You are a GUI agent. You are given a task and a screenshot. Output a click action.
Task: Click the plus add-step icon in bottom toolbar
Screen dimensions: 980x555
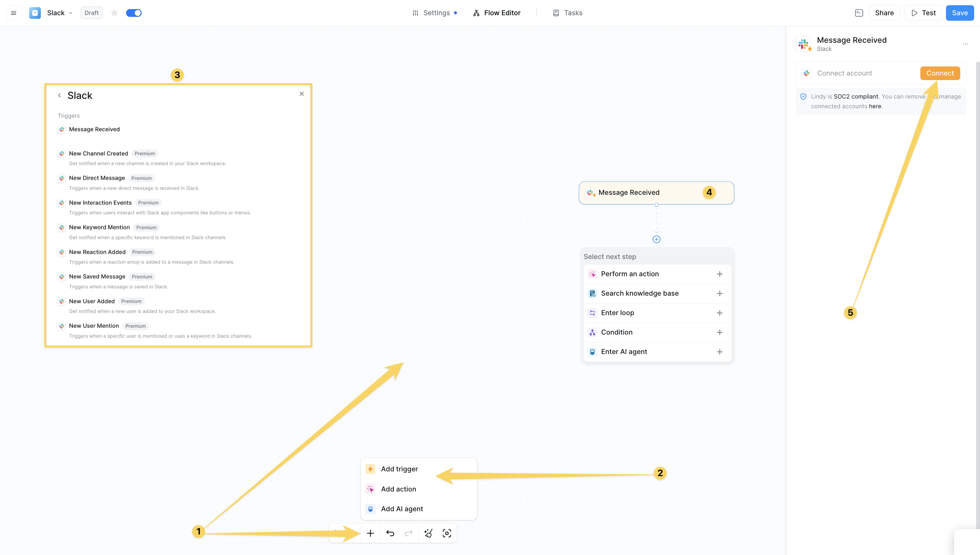point(370,533)
